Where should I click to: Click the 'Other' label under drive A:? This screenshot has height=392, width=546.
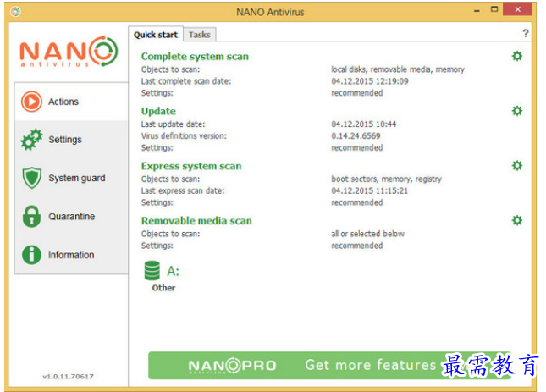(x=163, y=288)
